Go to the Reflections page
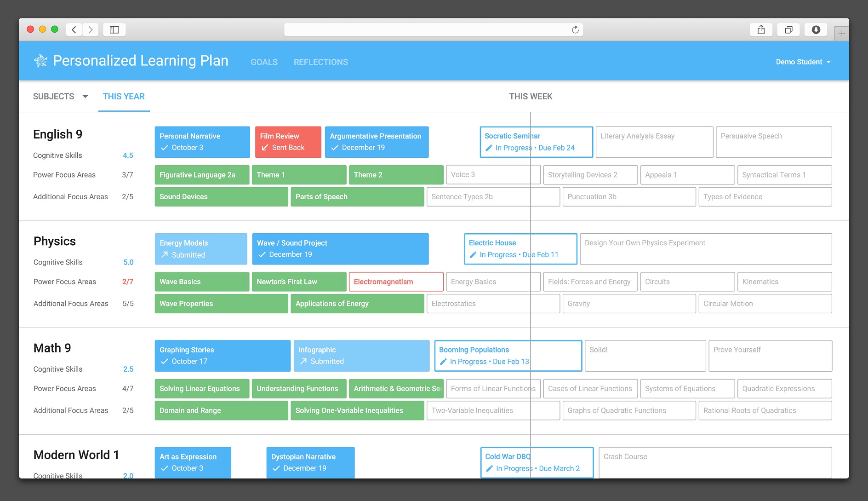This screenshot has height=501, width=868. click(x=320, y=62)
